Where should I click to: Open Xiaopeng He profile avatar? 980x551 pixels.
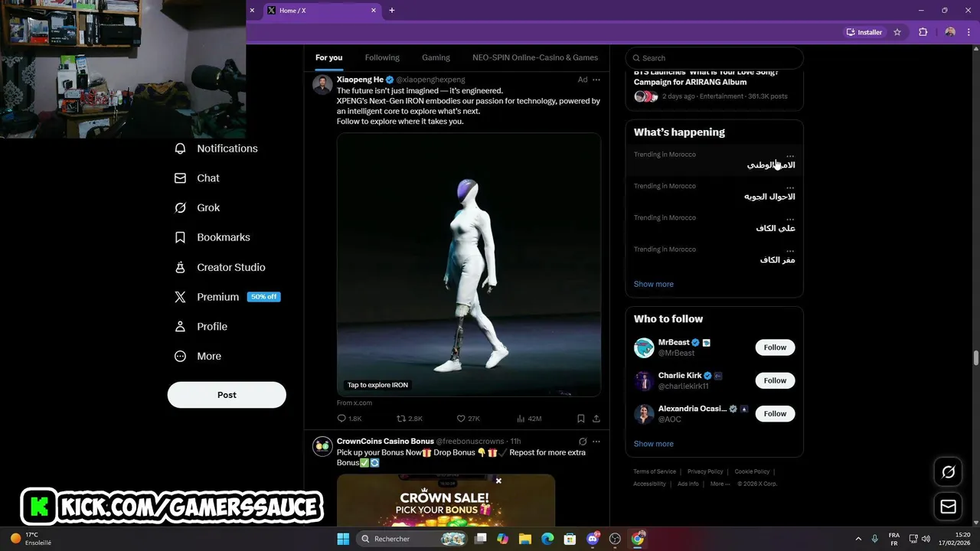point(322,84)
